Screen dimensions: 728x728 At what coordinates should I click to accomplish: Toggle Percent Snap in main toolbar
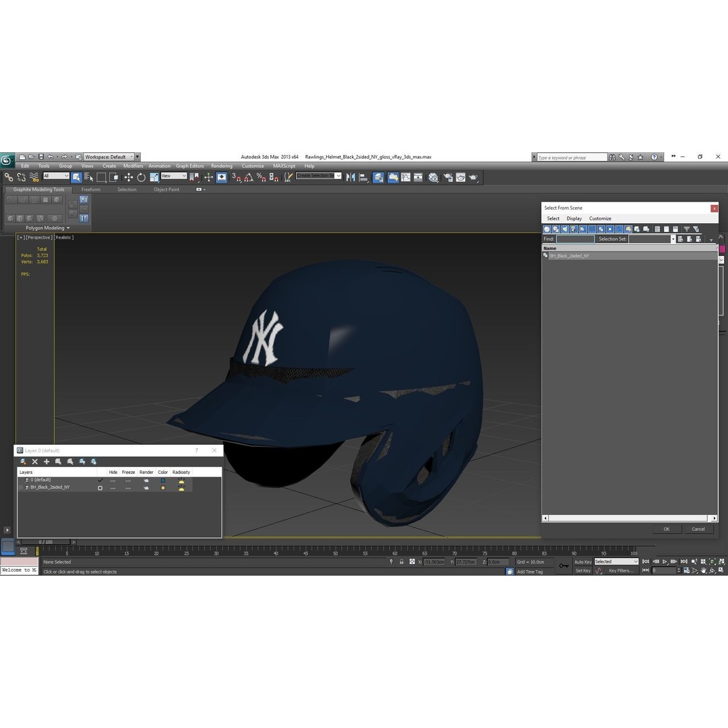tap(262, 177)
